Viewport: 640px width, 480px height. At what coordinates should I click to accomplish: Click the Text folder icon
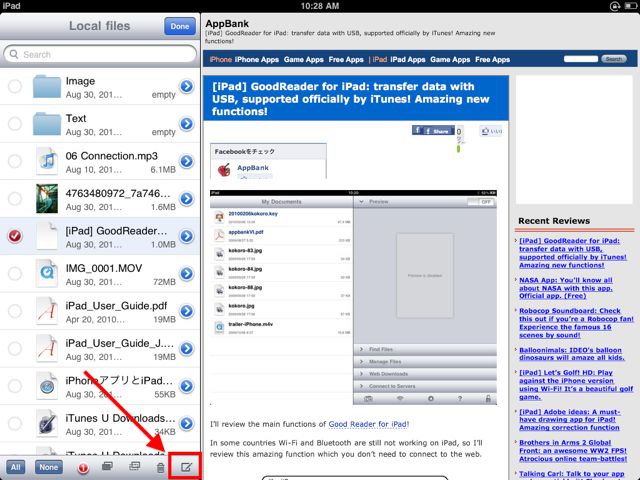pyautogui.click(x=47, y=124)
